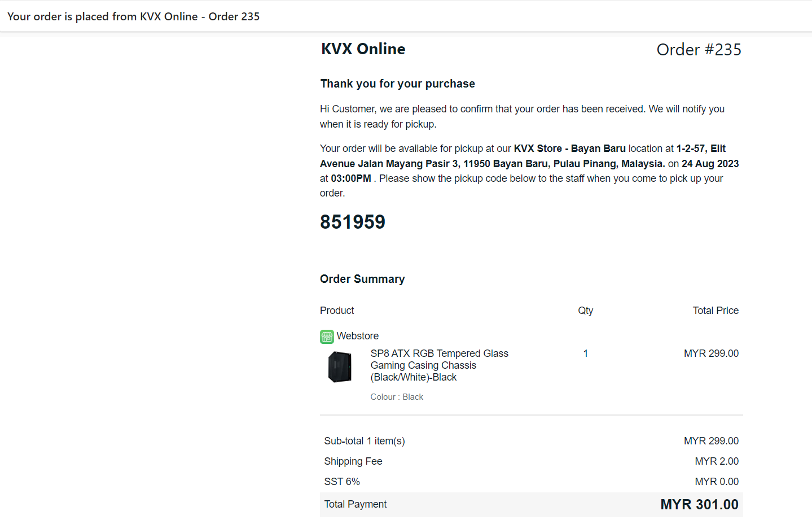The height and width of the screenshot is (524, 812).
Task: Click the Order #235 heading
Action: point(698,50)
